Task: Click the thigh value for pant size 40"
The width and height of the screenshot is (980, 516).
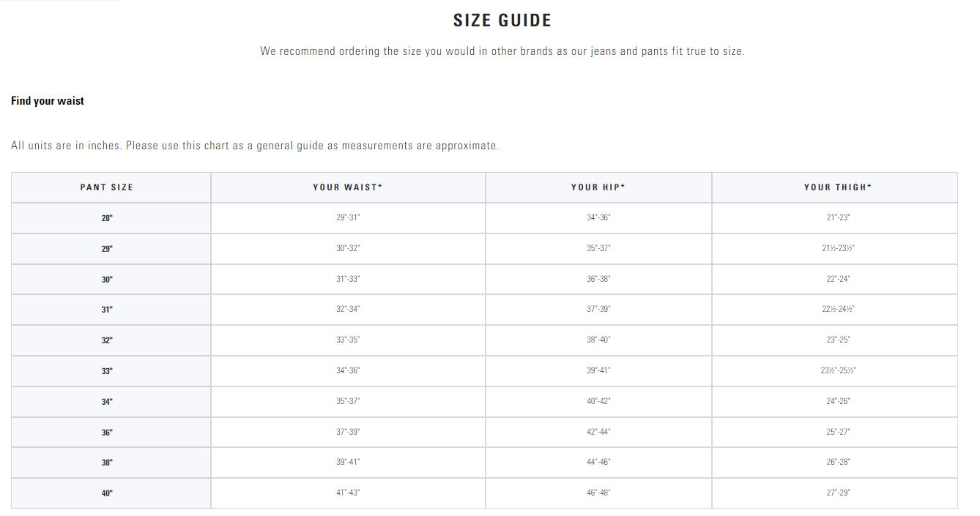Action: pos(838,493)
